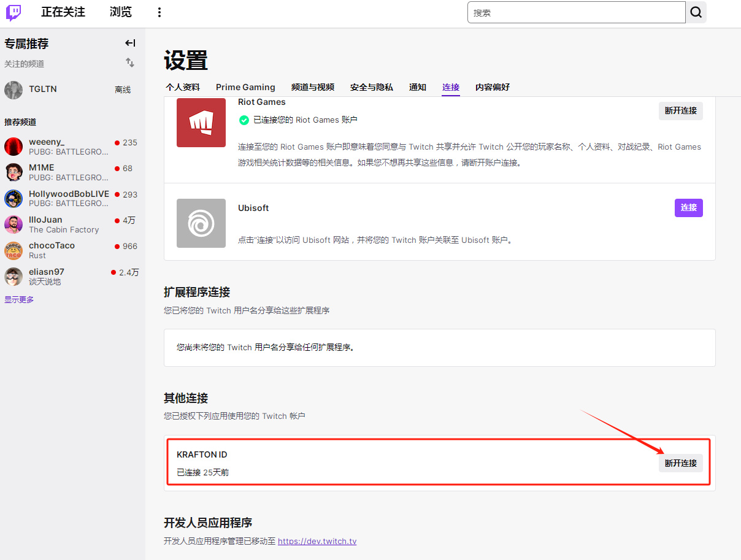Open TGLTN channel avatar
Viewport: 741px width, 560px height.
[13, 90]
